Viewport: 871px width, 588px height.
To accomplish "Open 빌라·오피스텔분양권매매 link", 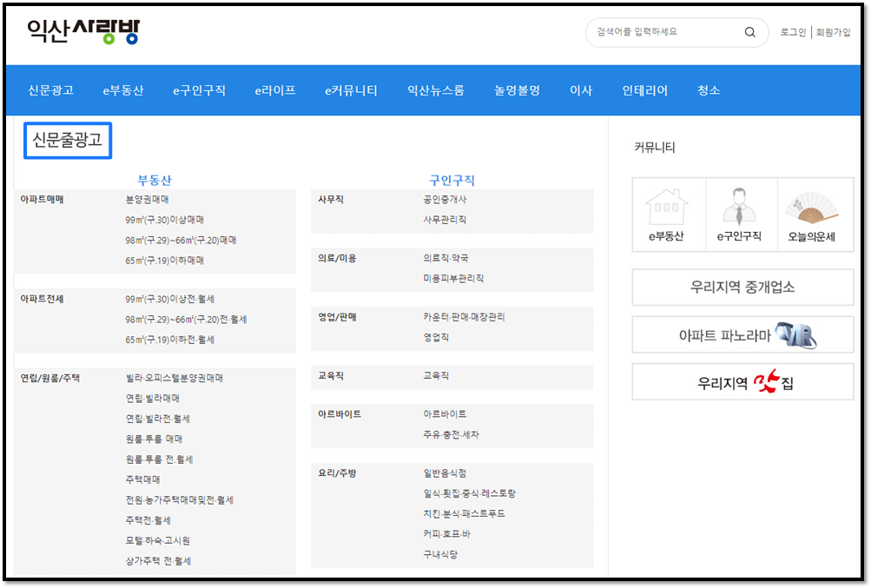I will click(175, 378).
